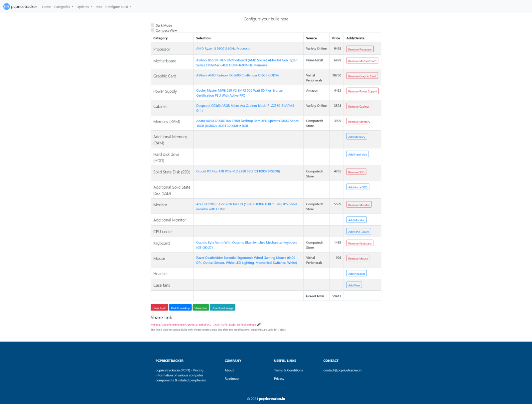The image size is (532, 404).
Task: Click Remove Motherboard button
Action: pyautogui.click(x=362, y=61)
